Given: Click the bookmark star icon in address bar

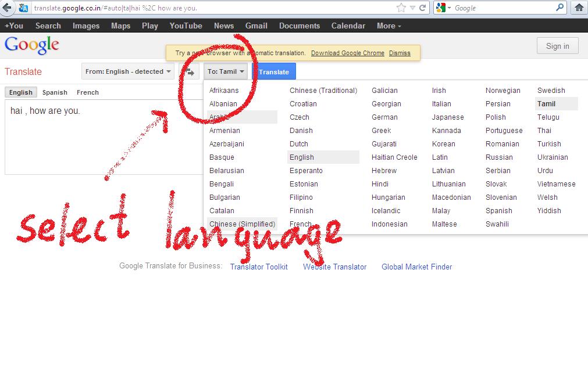Looking at the screenshot, I should click(401, 8).
